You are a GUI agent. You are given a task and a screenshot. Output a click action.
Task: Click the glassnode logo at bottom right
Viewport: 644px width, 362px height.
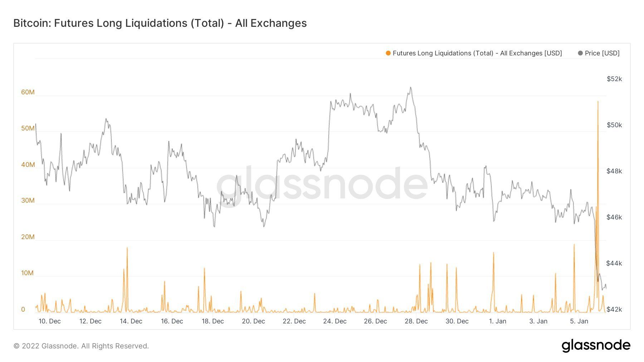[x=596, y=346]
